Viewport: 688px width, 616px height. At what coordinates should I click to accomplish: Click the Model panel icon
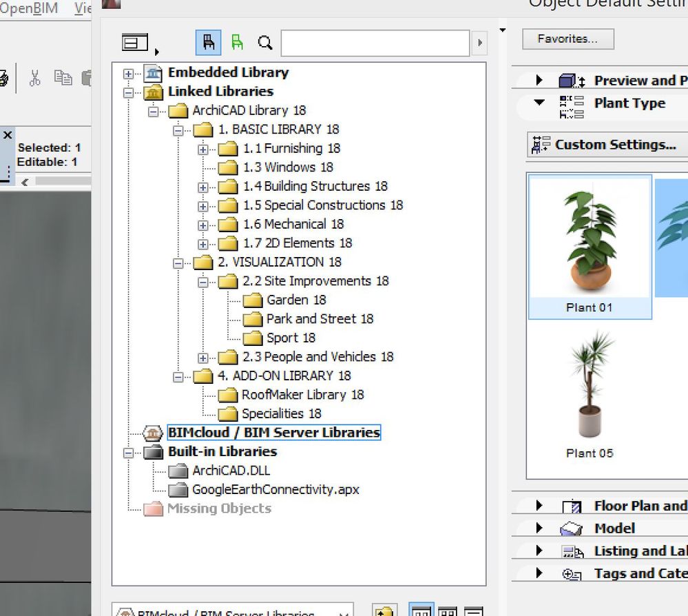[572, 528]
